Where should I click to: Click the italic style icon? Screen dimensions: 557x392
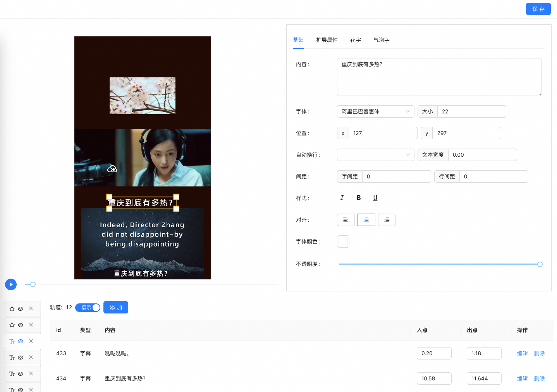342,198
